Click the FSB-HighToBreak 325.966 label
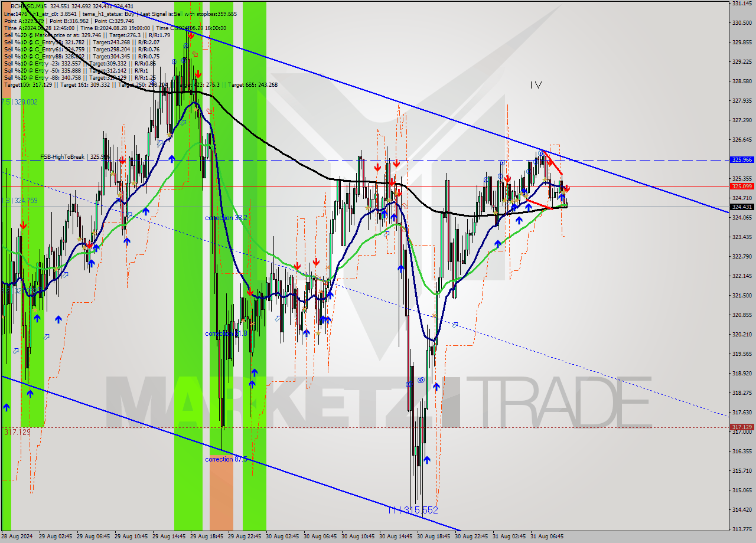Image resolution: width=756 pixels, height=543 pixels. tap(75, 157)
